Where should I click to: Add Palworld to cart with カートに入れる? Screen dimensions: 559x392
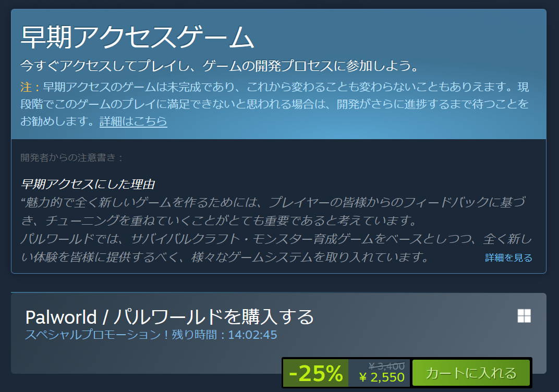[471, 373]
